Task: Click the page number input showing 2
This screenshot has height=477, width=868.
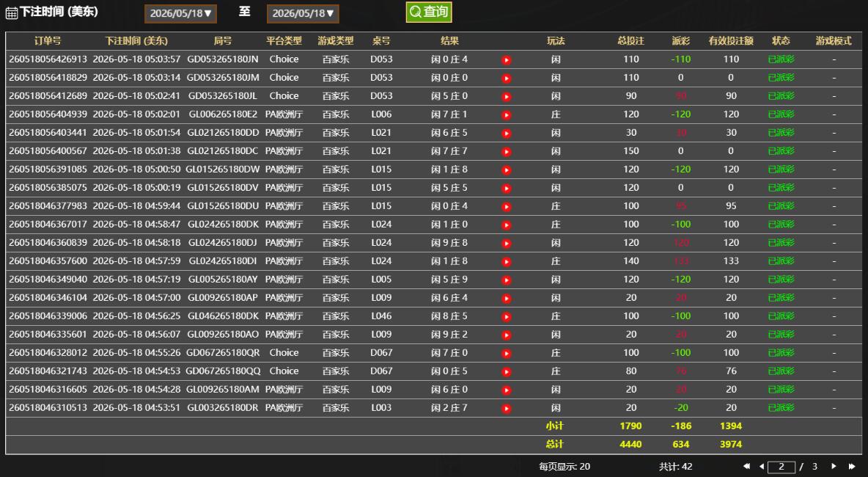Action: click(x=781, y=467)
